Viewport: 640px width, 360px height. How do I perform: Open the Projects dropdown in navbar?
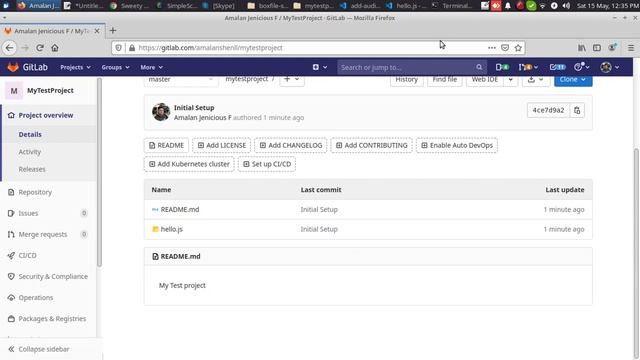click(76, 67)
